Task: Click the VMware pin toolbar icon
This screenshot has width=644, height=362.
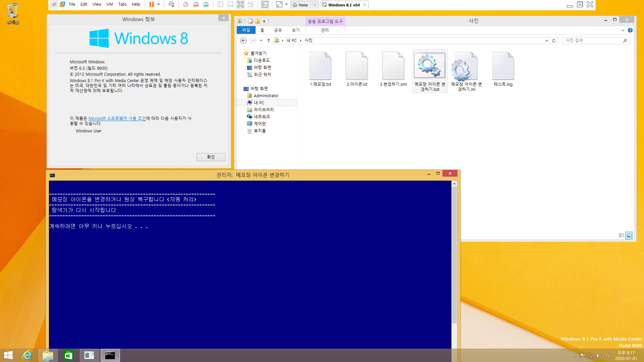Action: point(54,4)
